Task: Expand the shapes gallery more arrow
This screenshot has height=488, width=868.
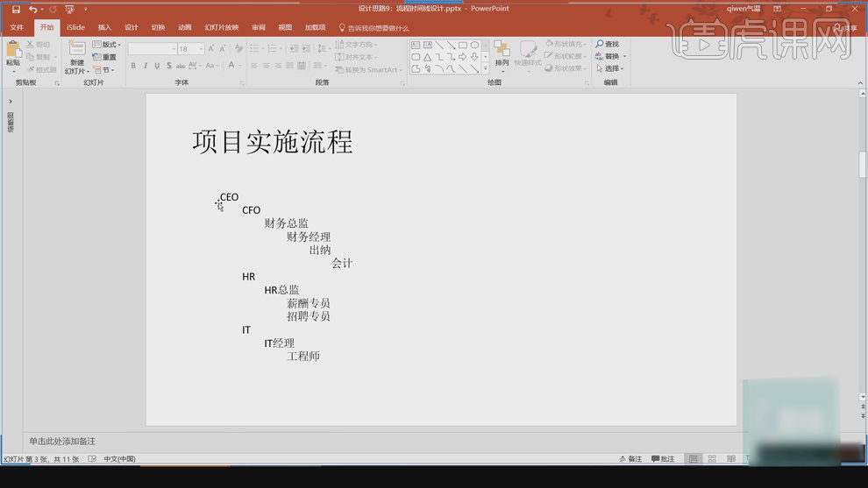Action: click(x=486, y=68)
